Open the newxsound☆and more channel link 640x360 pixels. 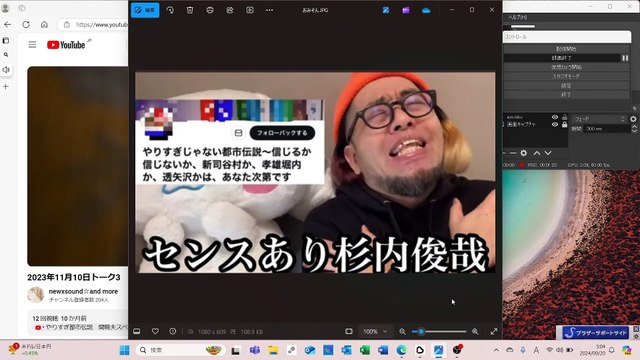pos(83,291)
